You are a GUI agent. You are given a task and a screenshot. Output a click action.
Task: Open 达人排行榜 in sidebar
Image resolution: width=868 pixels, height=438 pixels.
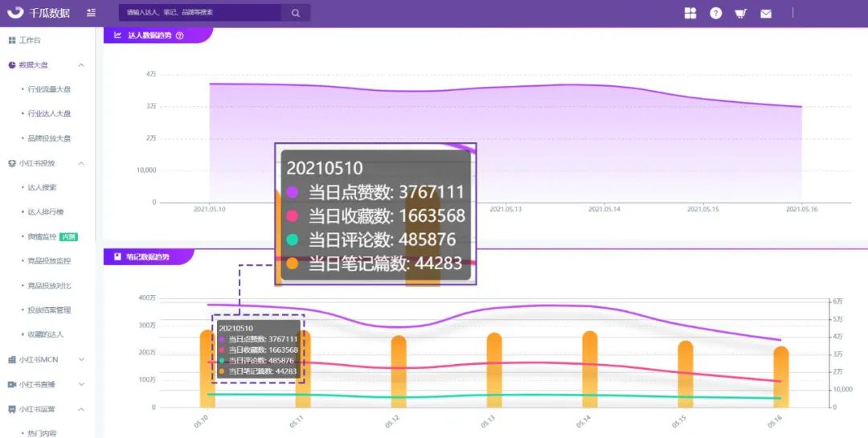pos(46,212)
